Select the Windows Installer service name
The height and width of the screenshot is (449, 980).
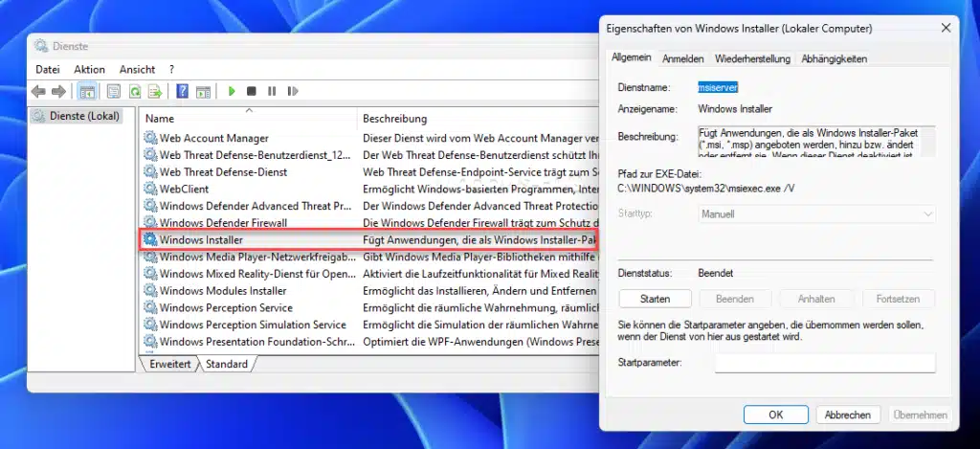pos(201,239)
